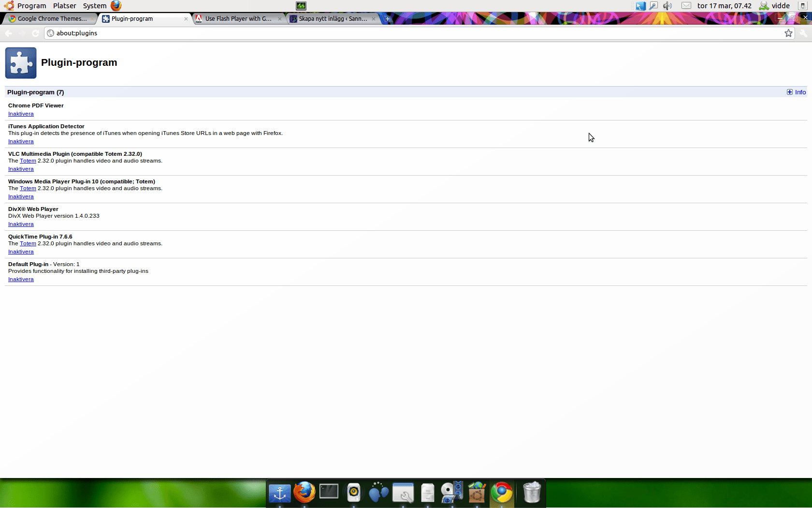Click the Chrome PDF Viewer plugin name
The image size is (812, 508).
tap(36, 105)
